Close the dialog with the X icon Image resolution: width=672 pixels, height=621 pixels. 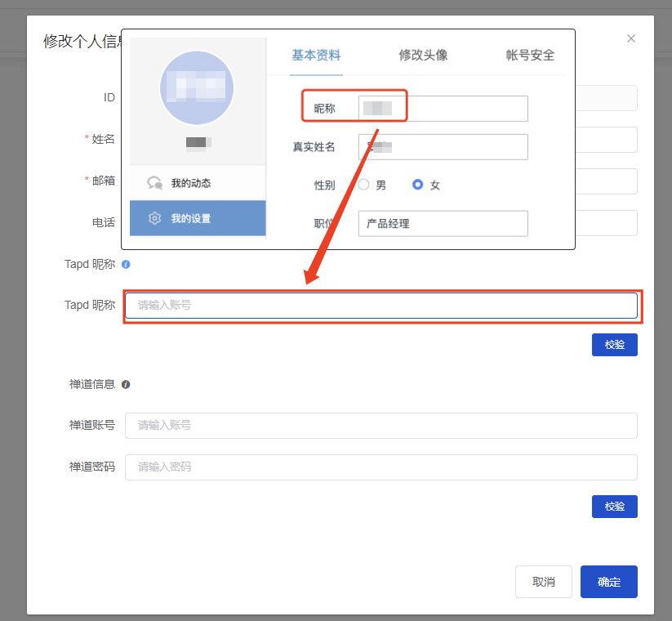pos(630,38)
